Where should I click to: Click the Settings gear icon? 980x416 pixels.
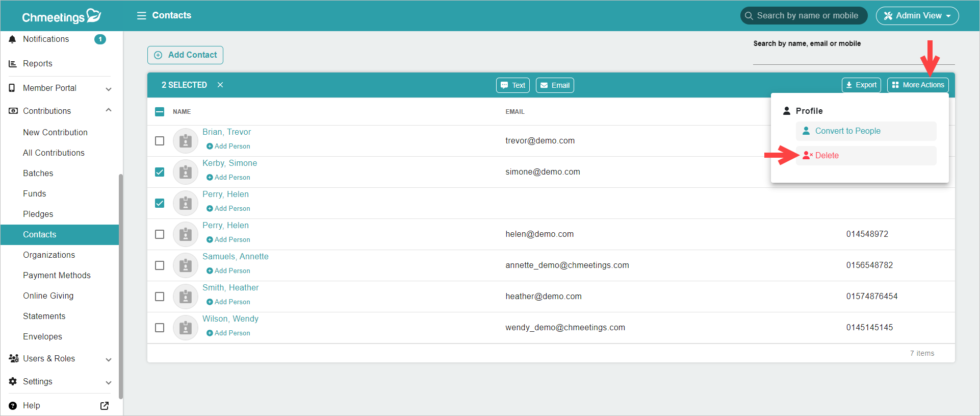[13, 382]
